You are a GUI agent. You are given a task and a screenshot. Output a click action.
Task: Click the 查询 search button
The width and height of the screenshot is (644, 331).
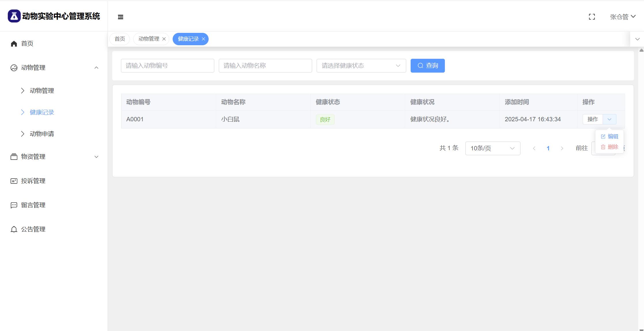[427, 66]
